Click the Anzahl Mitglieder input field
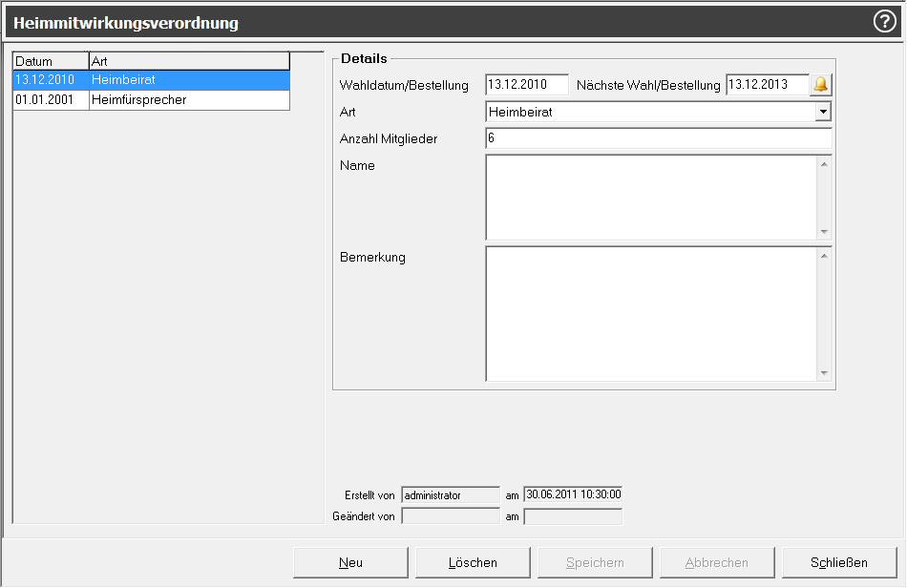 658,138
